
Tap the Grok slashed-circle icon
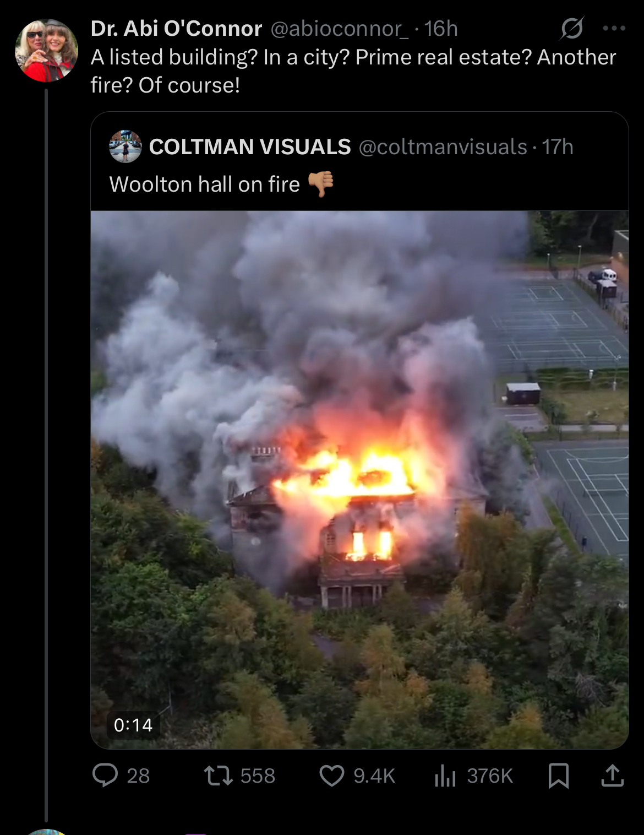point(571,28)
